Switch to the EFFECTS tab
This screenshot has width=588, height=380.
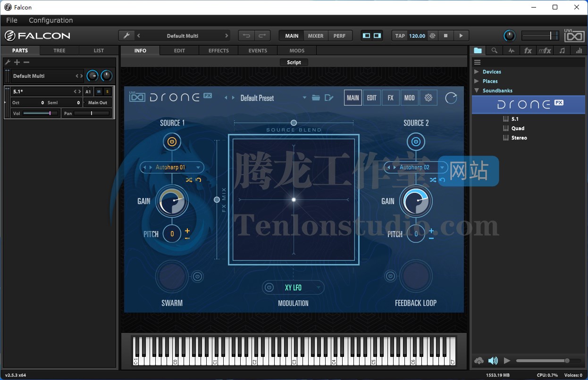tap(218, 50)
